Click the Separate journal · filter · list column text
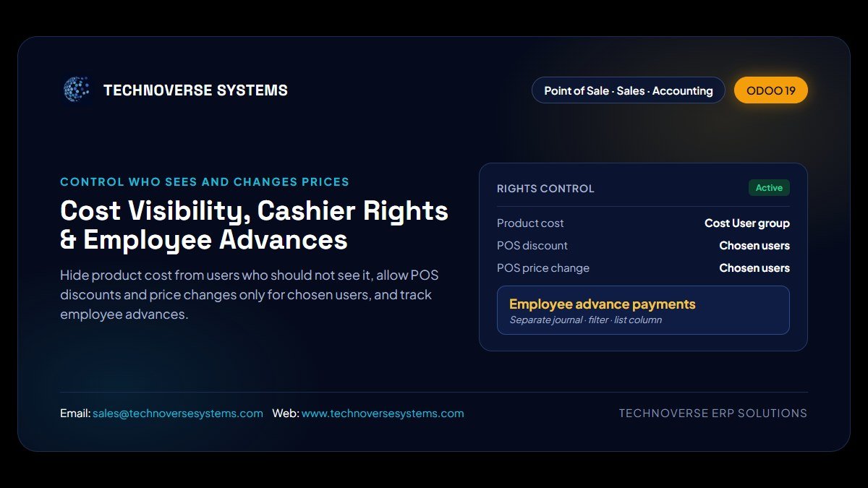Image resolution: width=868 pixels, height=488 pixels. 585,320
